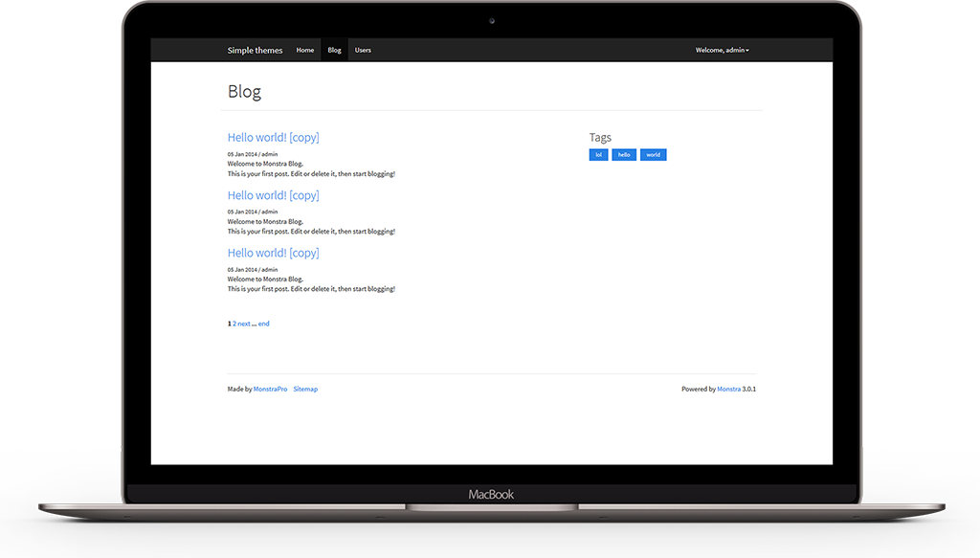The width and height of the screenshot is (980, 558).
Task: Click the Monstra link in footer
Action: click(728, 389)
